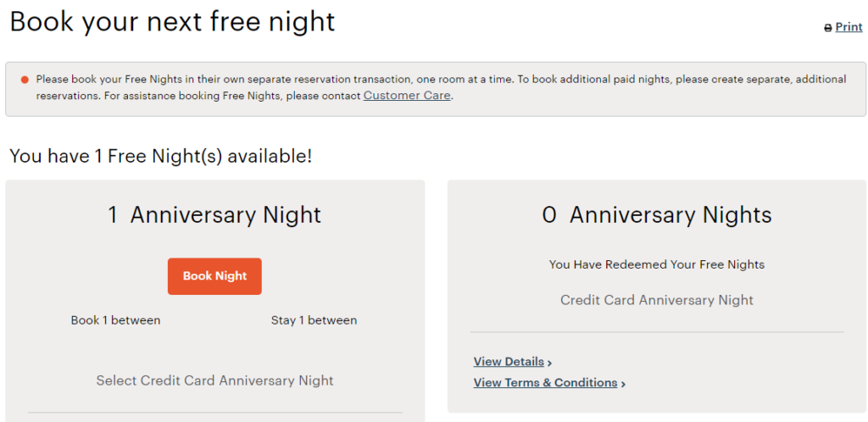Click 'You have 1 Free Night(s) available!' heading

(161, 156)
